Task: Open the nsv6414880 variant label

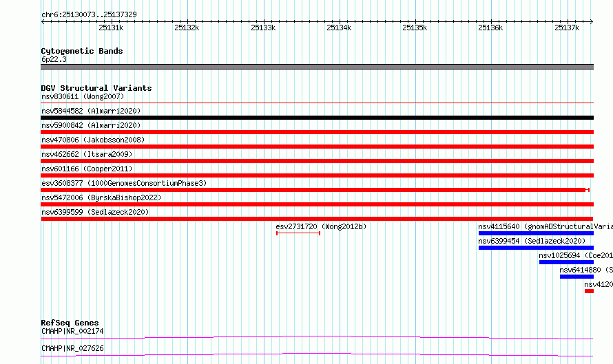Action: 585,270
